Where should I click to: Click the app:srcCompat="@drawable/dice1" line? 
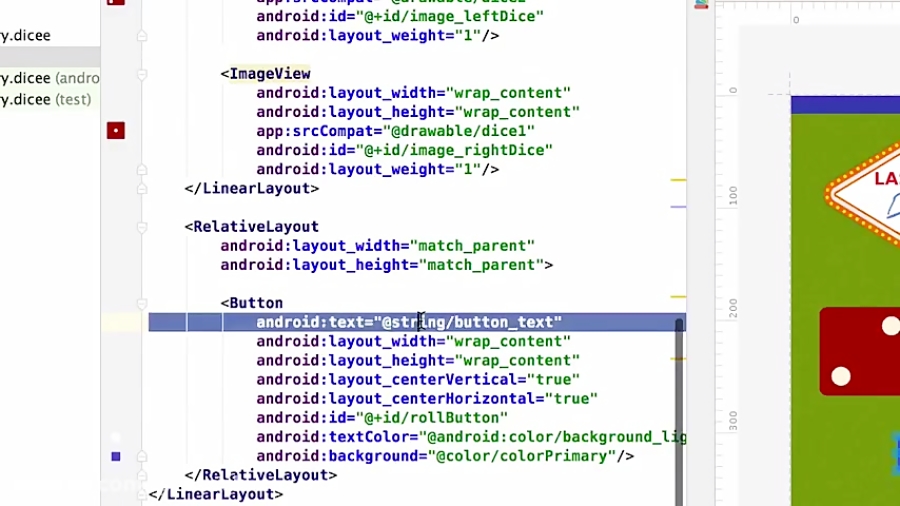click(395, 131)
